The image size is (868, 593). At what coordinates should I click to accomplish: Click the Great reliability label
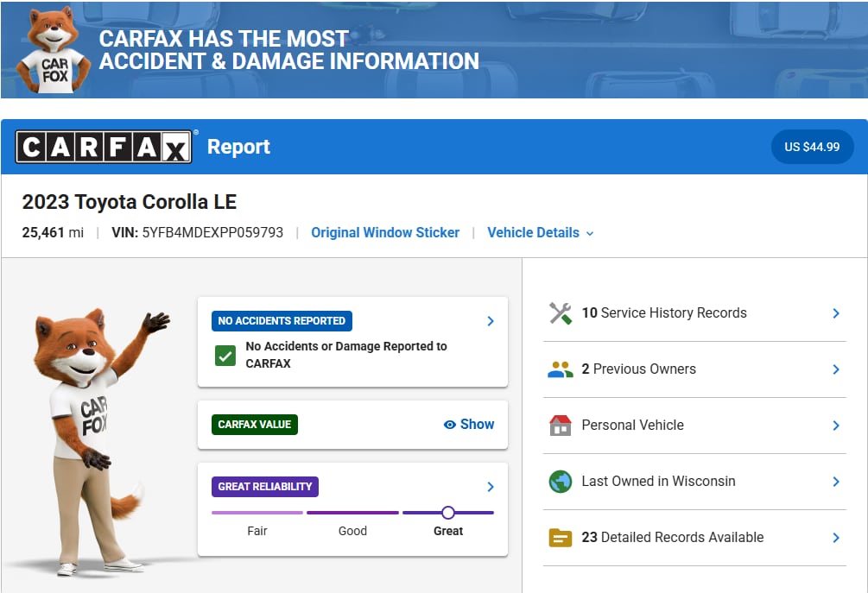pos(448,531)
